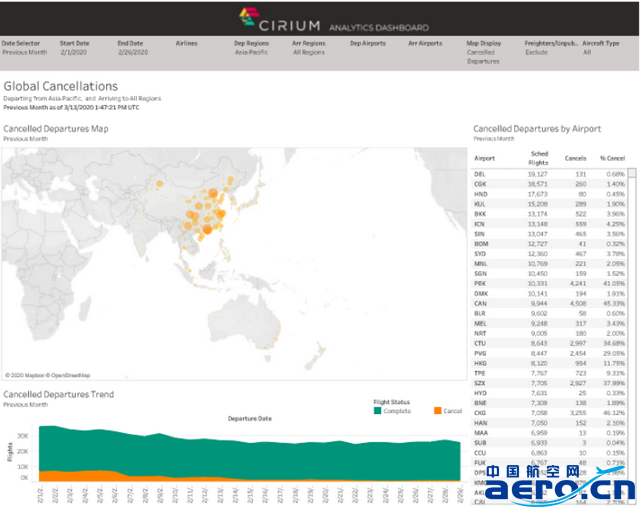Click the Cancelled Departures by Airport heading

pos(537,129)
